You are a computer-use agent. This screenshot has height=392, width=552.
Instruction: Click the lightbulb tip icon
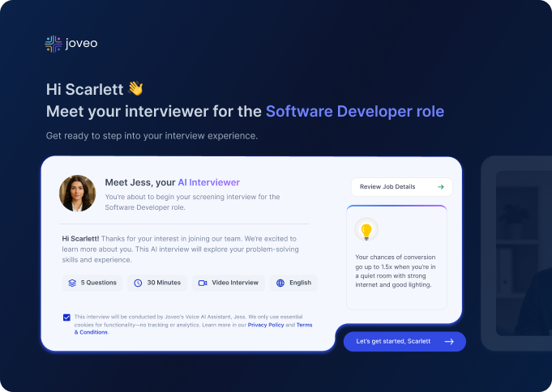366,231
